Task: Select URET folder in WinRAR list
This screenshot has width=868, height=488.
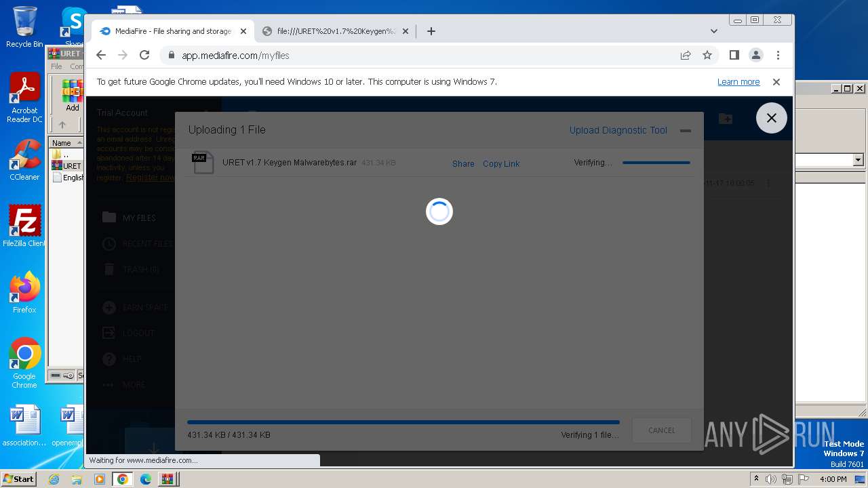Action: coord(66,166)
